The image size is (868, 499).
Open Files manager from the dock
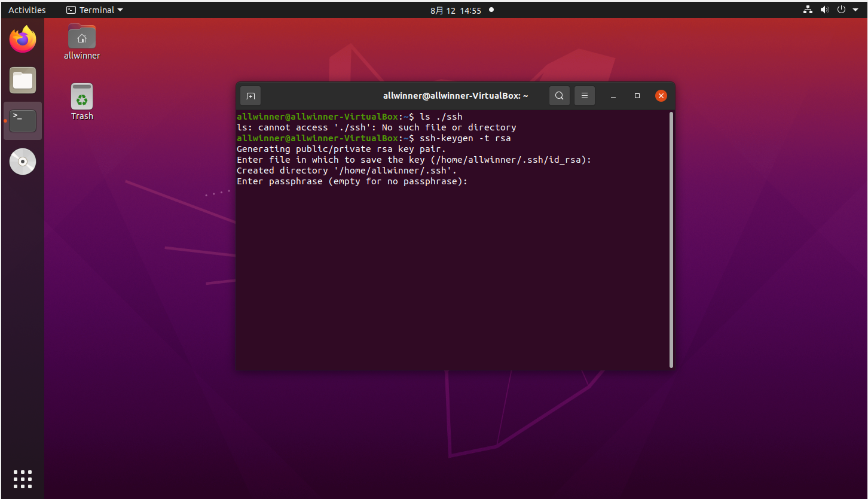click(23, 80)
